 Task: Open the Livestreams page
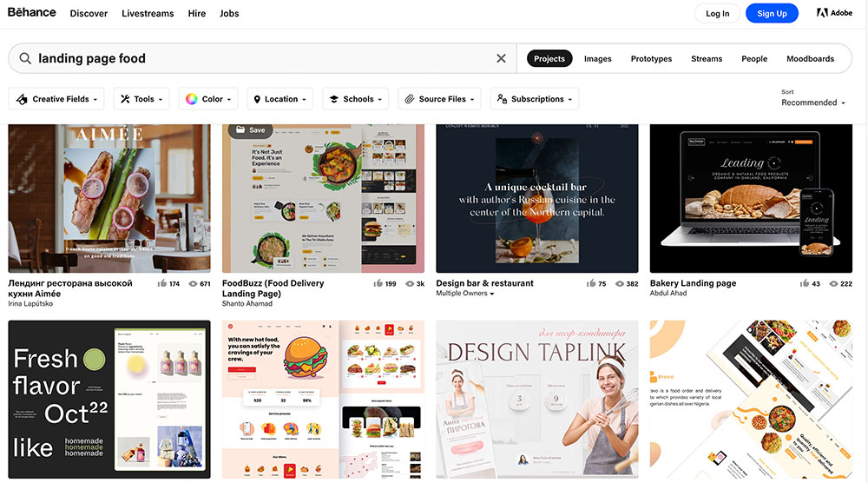148,13
